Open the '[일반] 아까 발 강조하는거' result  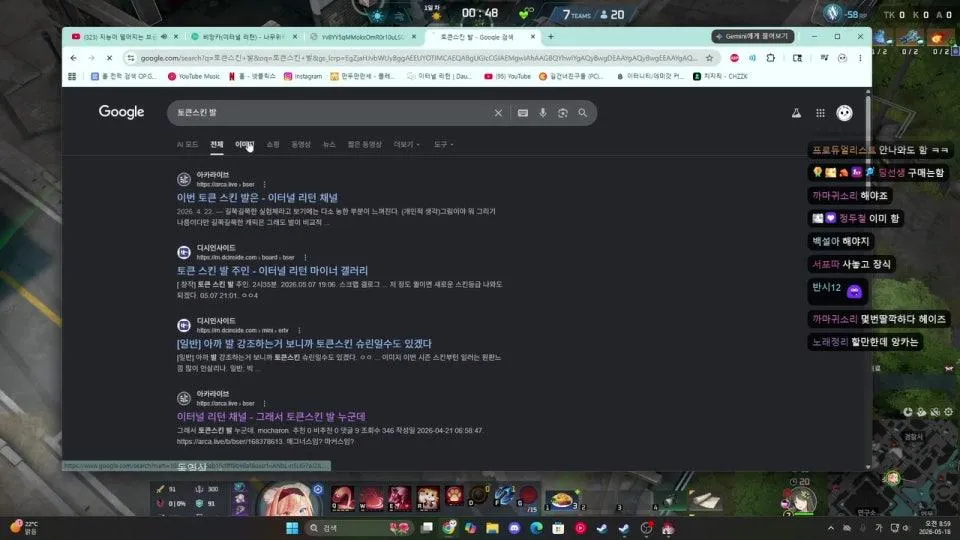304,343
